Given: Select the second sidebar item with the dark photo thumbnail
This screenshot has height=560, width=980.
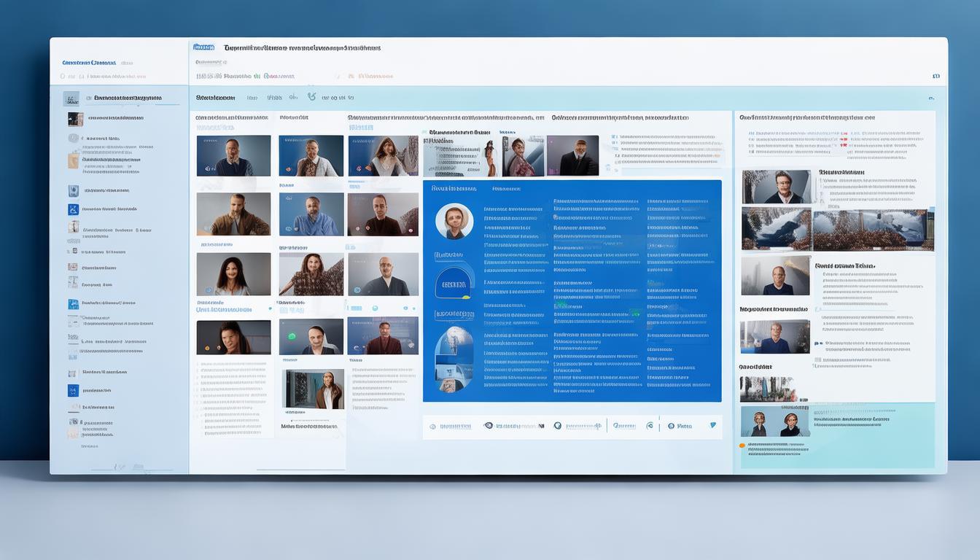Looking at the screenshot, I should point(75,119).
